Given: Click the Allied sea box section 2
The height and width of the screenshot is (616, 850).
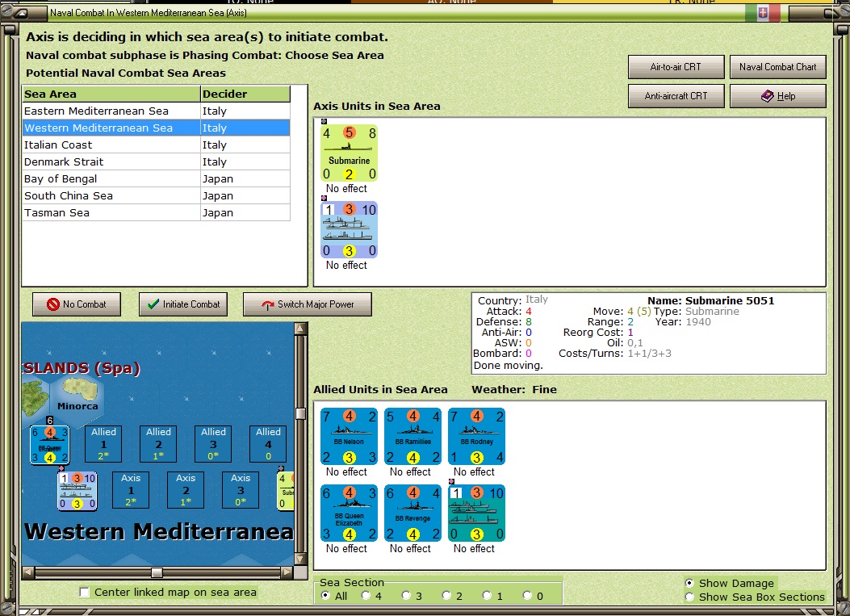Looking at the screenshot, I should pos(158,443).
